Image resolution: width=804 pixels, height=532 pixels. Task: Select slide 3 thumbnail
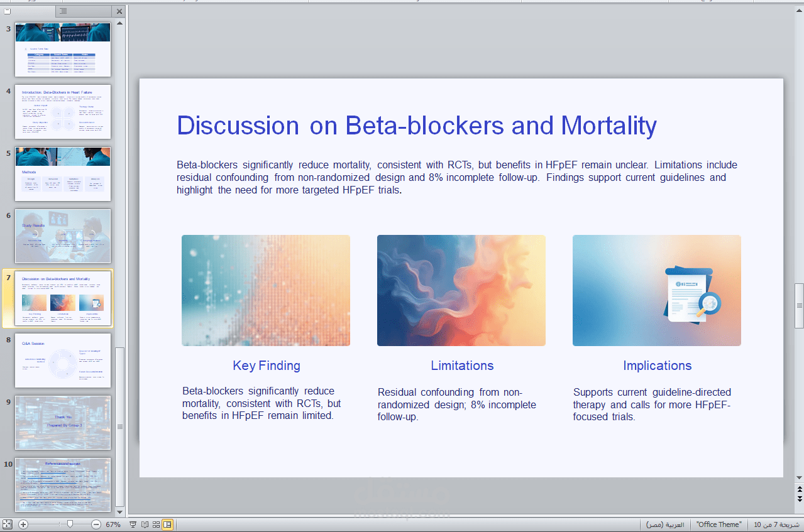63,50
